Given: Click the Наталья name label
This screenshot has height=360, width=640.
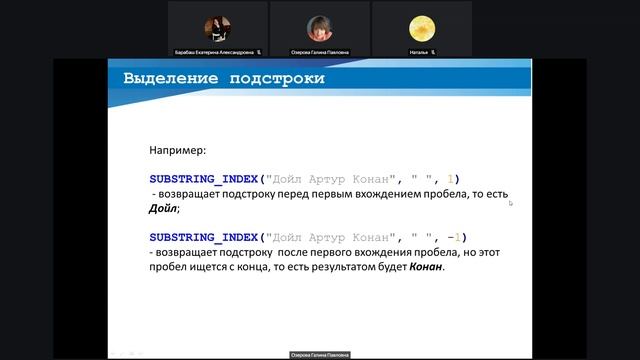Looking at the screenshot, I should point(419,52).
